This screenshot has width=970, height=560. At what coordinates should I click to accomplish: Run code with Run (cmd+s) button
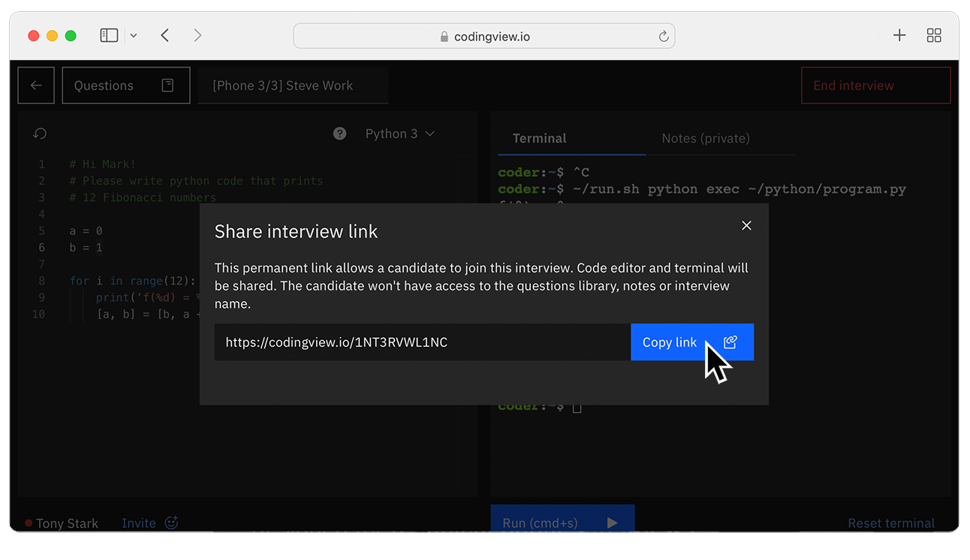pyautogui.click(x=562, y=519)
